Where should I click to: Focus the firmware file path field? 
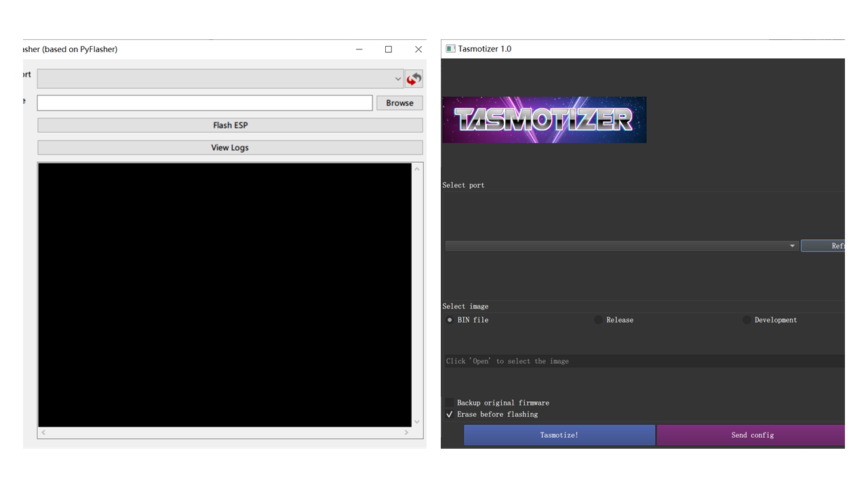[x=205, y=103]
